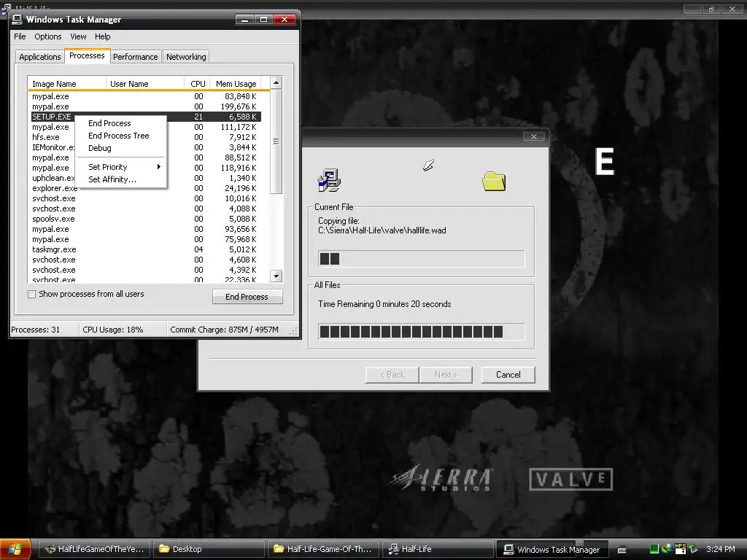Click the Task Manager title bar icon
The width and height of the screenshot is (747, 560).
pos(18,19)
